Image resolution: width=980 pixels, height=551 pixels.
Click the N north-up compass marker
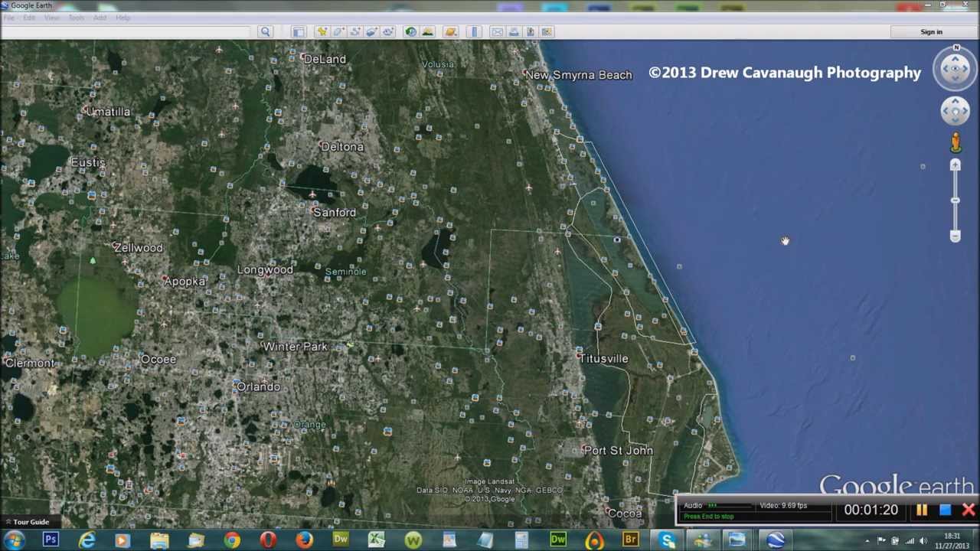[955, 48]
